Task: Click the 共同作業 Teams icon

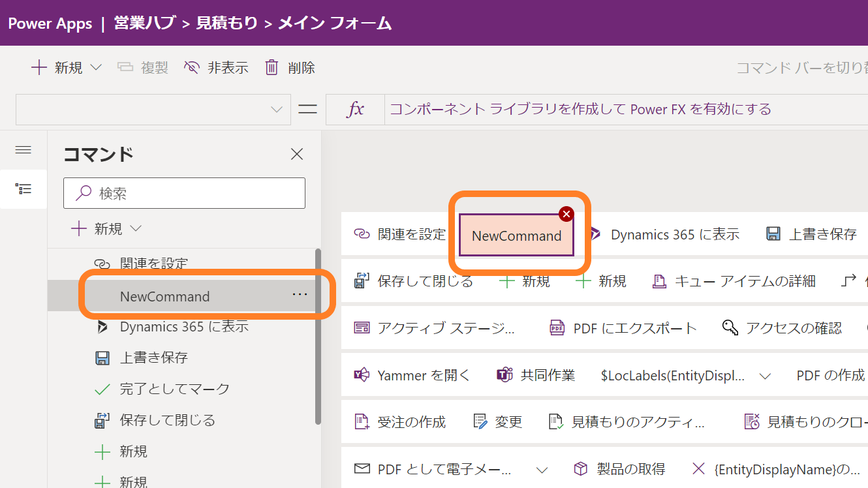Action: 504,375
